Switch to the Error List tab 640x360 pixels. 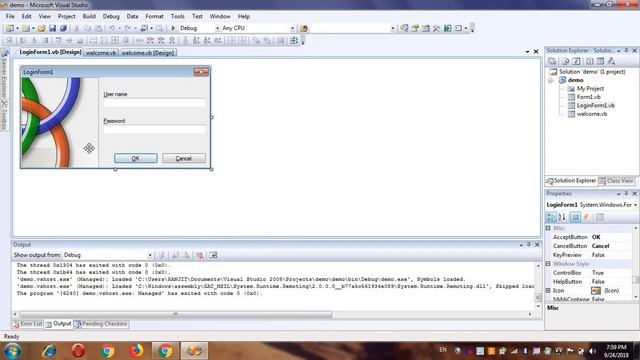(27, 324)
